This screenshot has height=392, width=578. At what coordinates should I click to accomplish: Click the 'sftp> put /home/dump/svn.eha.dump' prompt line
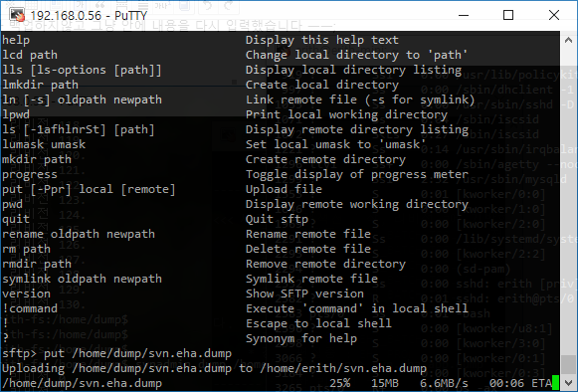[x=116, y=353]
